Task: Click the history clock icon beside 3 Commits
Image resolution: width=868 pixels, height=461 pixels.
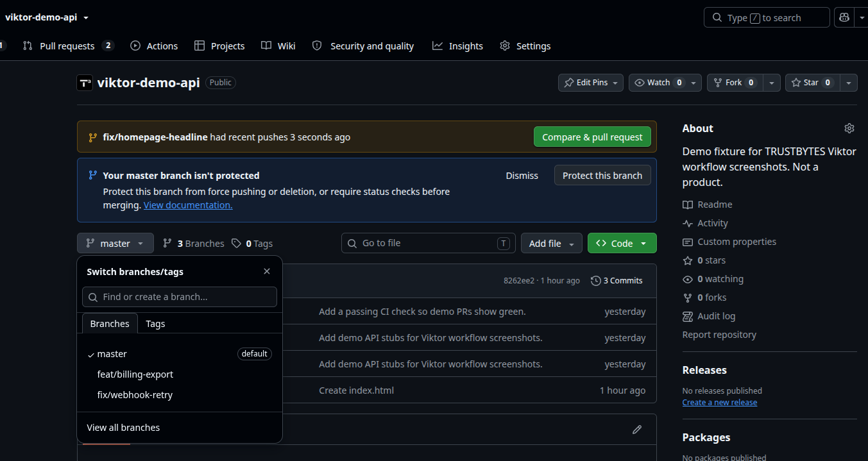Action: point(596,281)
